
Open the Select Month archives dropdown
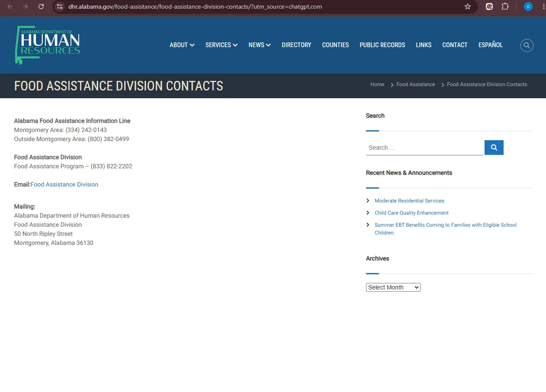pyautogui.click(x=393, y=287)
